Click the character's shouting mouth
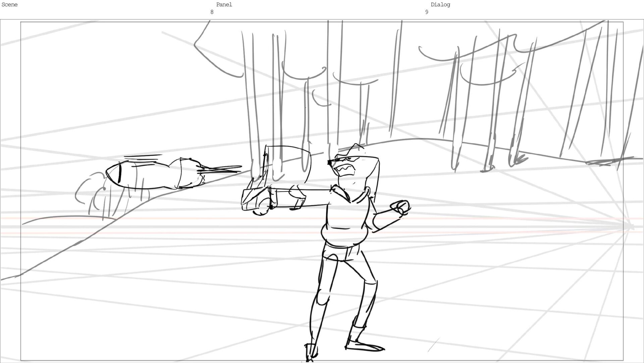The width and height of the screenshot is (644, 363). (345, 170)
